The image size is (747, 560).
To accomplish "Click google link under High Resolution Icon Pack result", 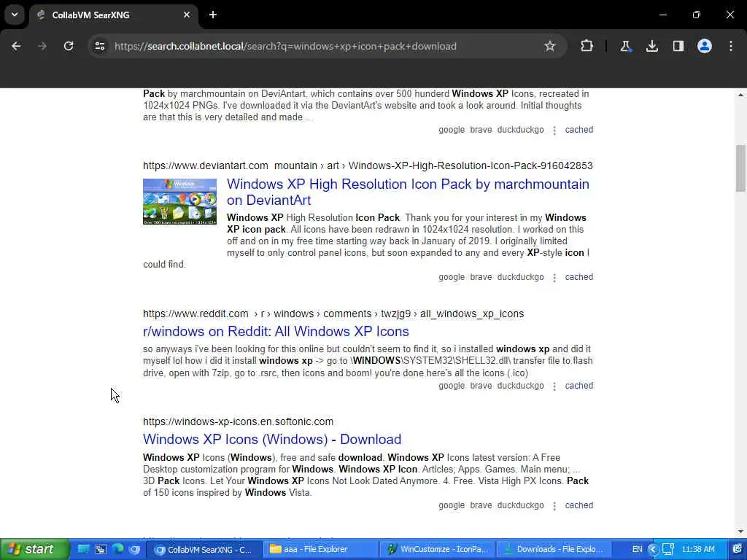I will click(x=451, y=276).
